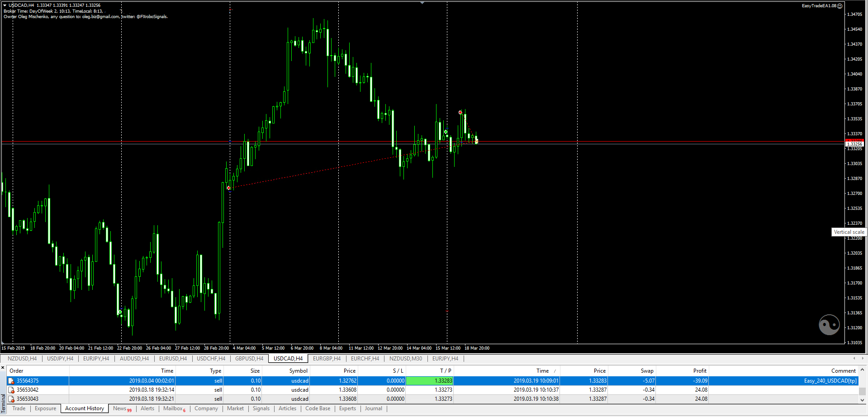868x417 pixels.
Task: Click the active USDCAD,H4 chart tab
Action: [x=288, y=359]
